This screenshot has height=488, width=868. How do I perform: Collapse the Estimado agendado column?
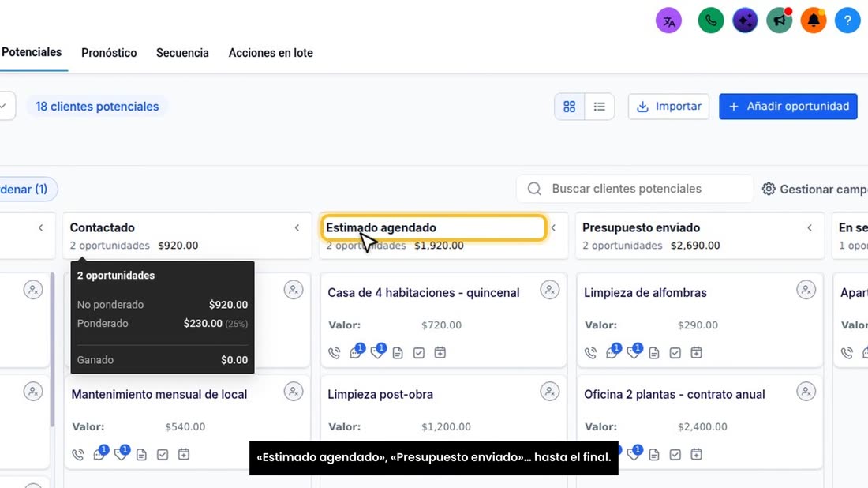pyautogui.click(x=554, y=227)
